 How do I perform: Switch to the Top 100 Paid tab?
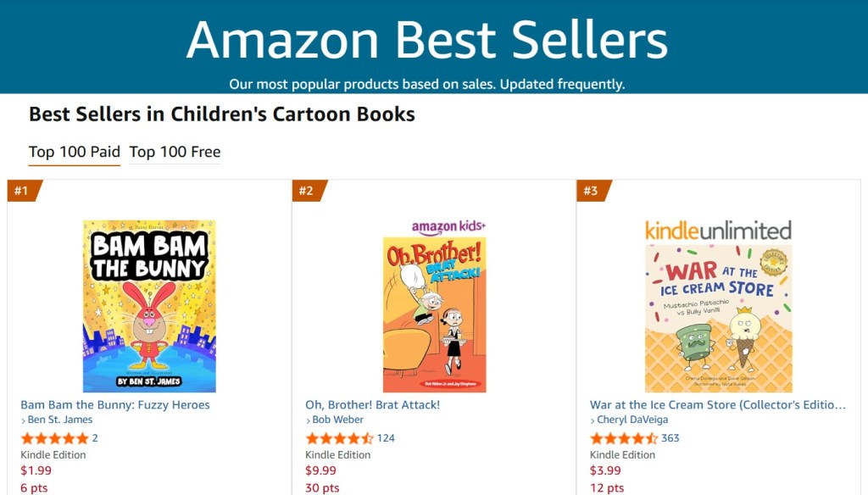coord(75,153)
